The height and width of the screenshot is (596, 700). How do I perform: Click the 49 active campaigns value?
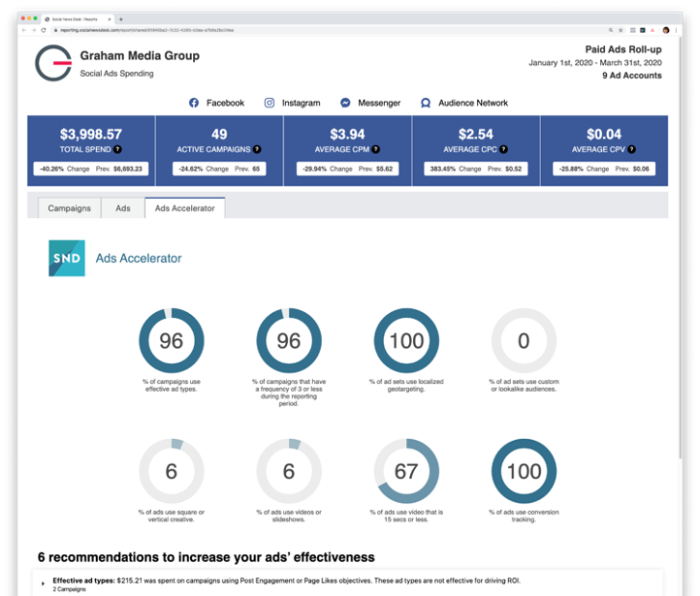tap(219, 134)
